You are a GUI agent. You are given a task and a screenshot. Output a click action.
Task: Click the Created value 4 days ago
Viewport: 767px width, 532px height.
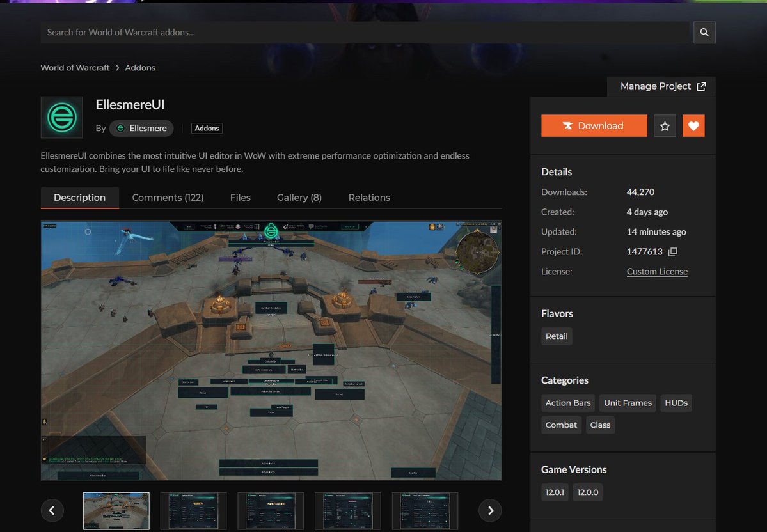(x=647, y=212)
